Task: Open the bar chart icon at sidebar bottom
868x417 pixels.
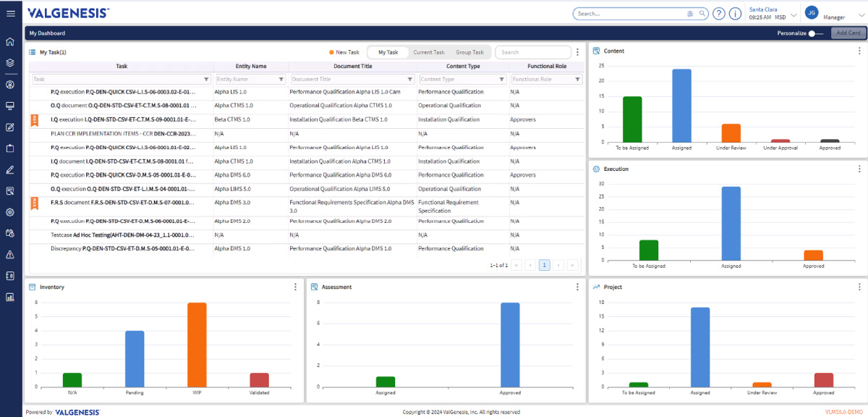Action: pyautogui.click(x=10, y=296)
